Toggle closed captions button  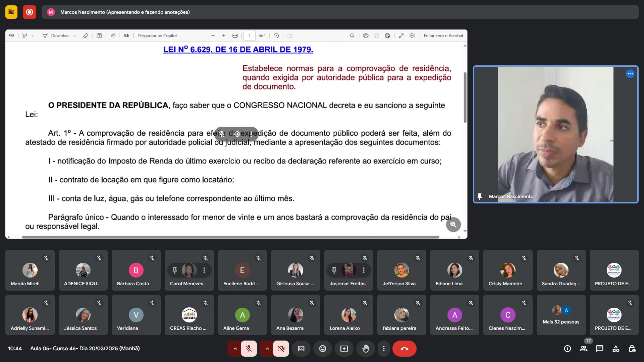pos(301,349)
